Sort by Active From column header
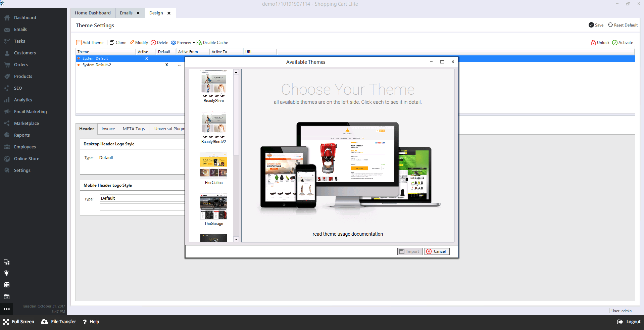644x330 pixels. (193, 52)
